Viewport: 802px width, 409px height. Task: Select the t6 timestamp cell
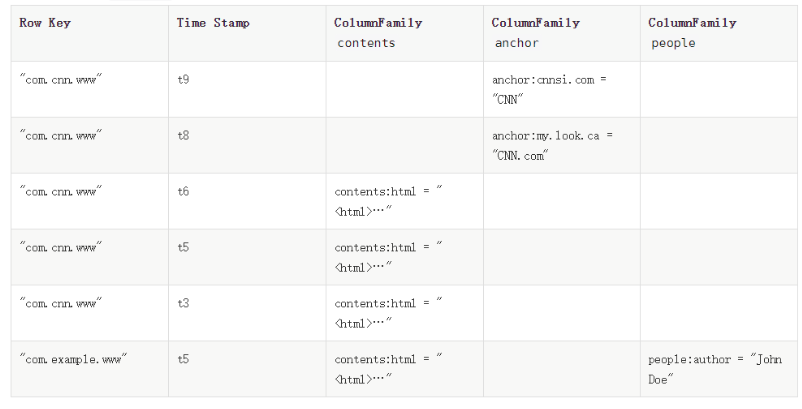(247, 201)
